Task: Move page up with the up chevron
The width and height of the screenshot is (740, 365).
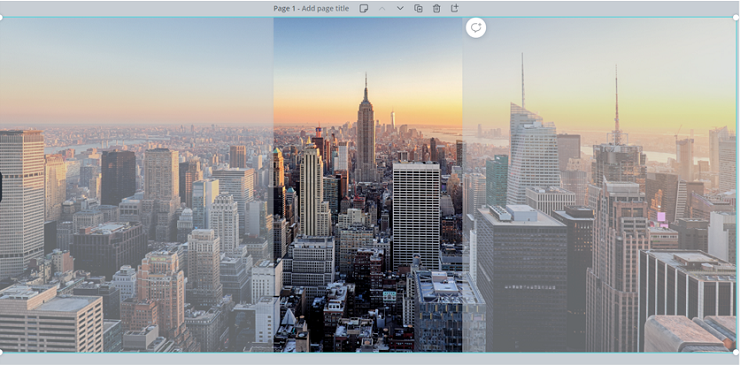Action: click(382, 8)
